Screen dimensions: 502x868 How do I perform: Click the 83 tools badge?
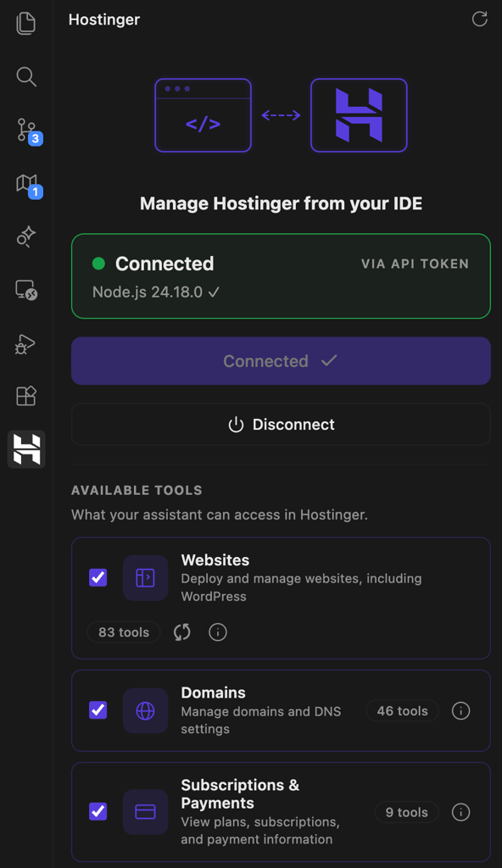click(x=124, y=632)
